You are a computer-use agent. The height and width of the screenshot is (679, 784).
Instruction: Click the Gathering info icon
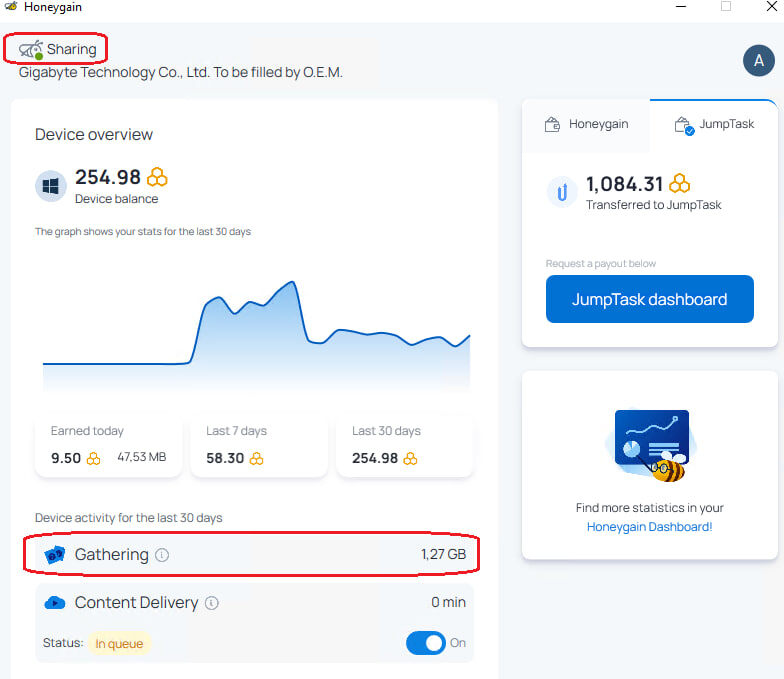pyautogui.click(x=162, y=554)
